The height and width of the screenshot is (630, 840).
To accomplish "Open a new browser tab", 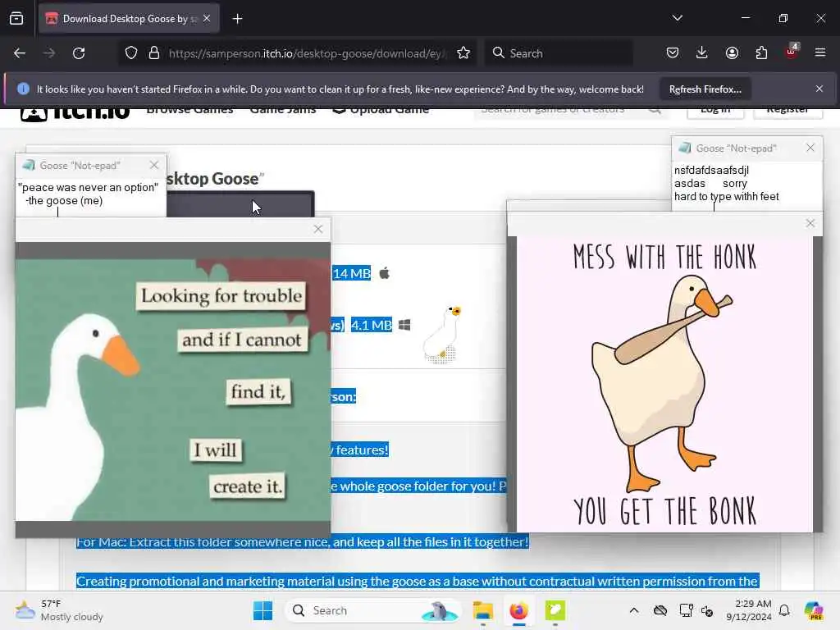I will click(x=237, y=19).
